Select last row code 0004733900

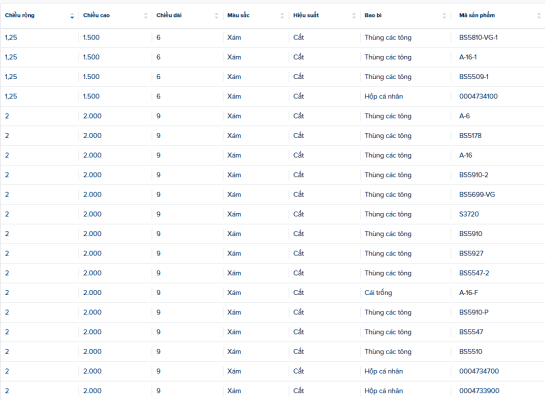pos(479,391)
